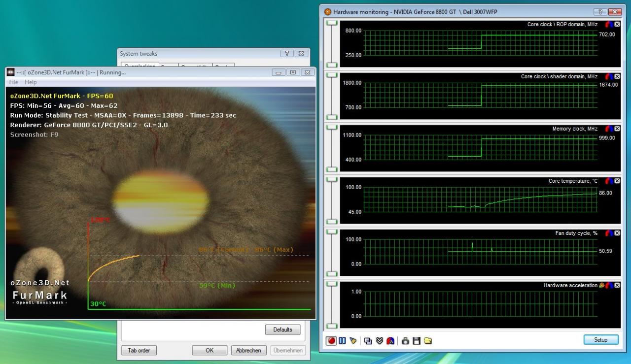The width and height of the screenshot is (631, 364).
Task: Click magnet icon on Core temperature graph
Action: coord(609,181)
